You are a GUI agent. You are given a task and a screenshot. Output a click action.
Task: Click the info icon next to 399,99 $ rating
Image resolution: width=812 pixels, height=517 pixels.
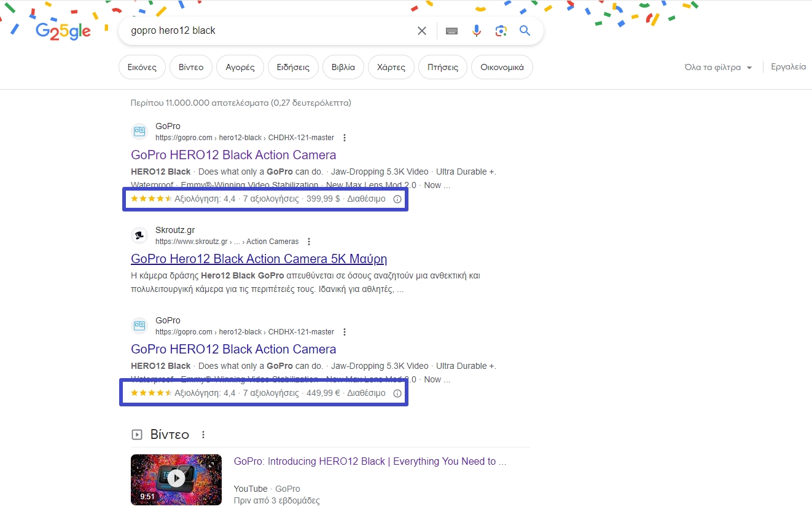(x=397, y=199)
